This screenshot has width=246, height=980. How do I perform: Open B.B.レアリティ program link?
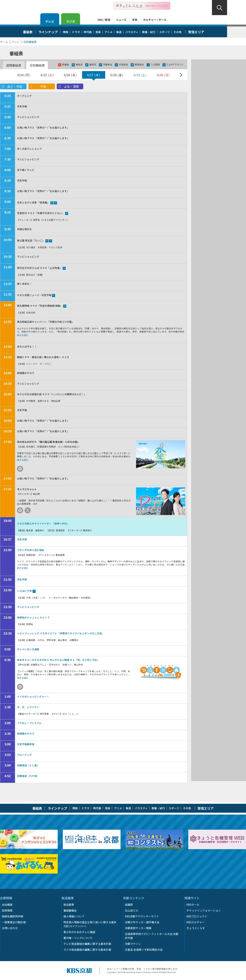point(28,707)
